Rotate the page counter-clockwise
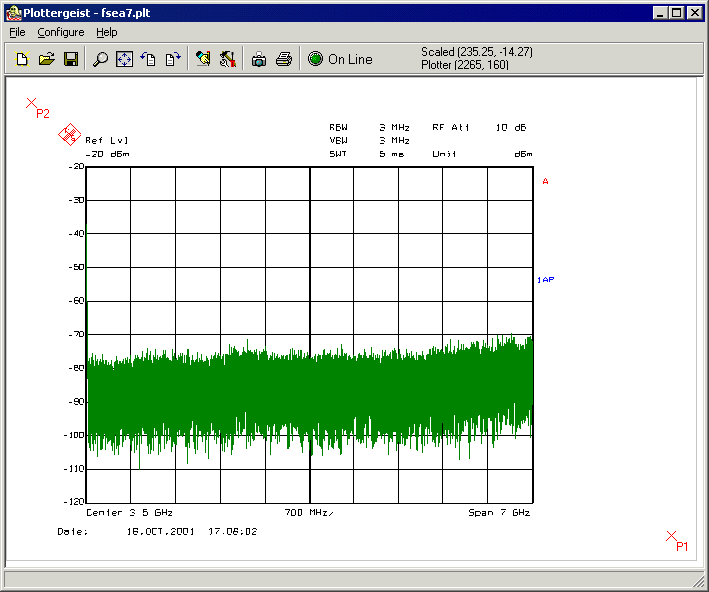 coord(148,60)
